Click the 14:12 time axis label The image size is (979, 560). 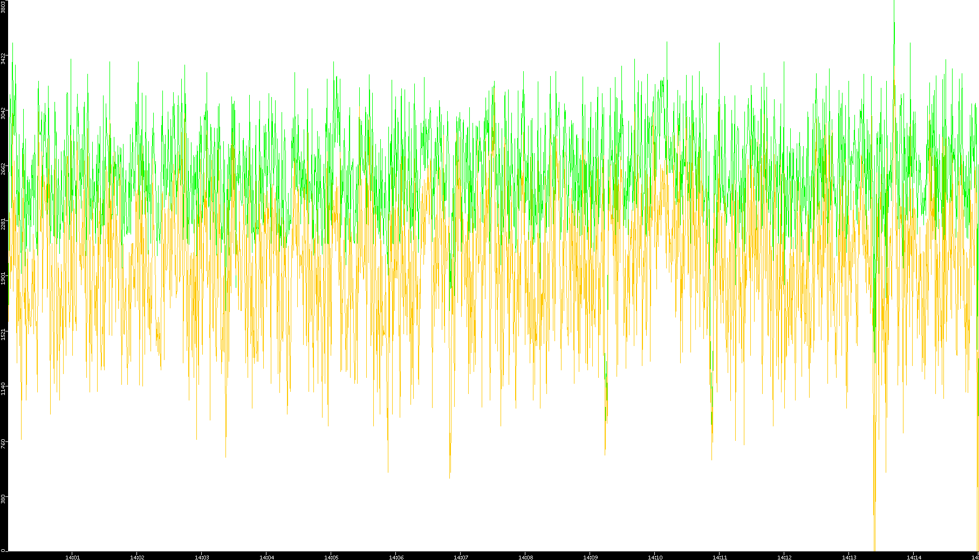coord(784,557)
